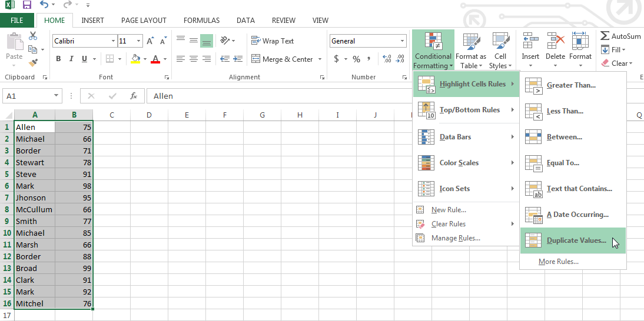Apply Comma Style format
This screenshot has height=321, width=644.
[369, 59]
